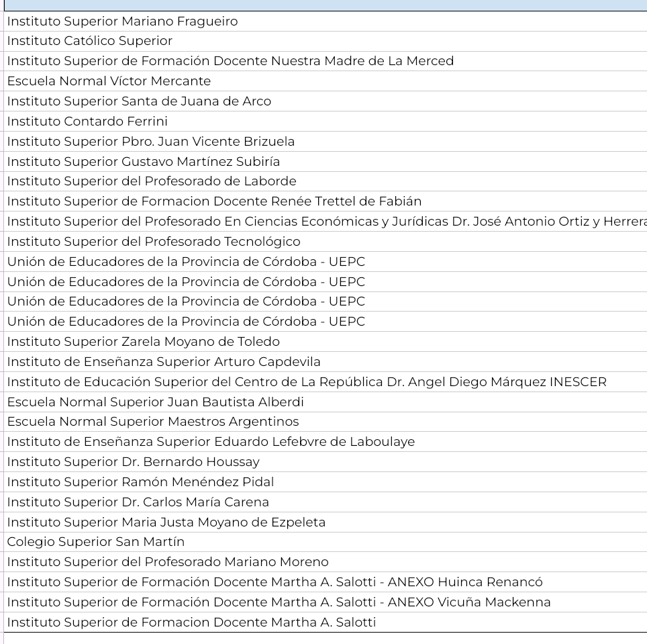Click Instituto Superior de Formacion Docente Renée Trettel de Fabián
Screen dimensions: 647x644
click(326, 201)
